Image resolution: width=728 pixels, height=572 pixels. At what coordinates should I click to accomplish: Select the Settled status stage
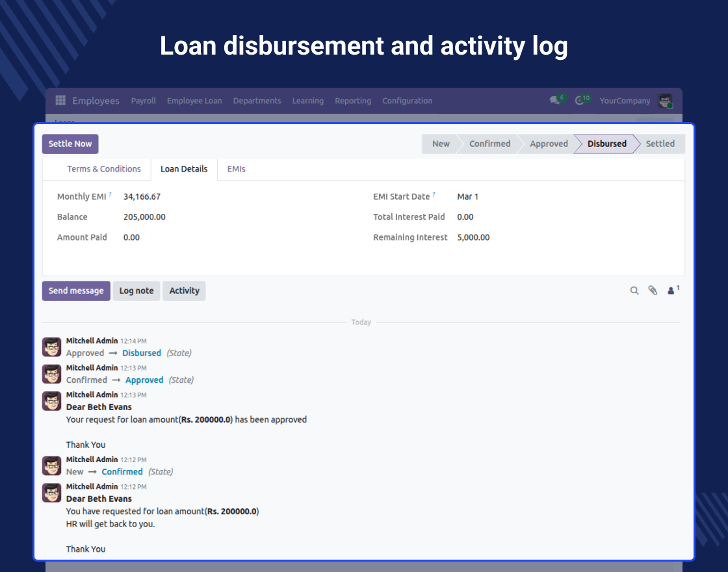660,144
